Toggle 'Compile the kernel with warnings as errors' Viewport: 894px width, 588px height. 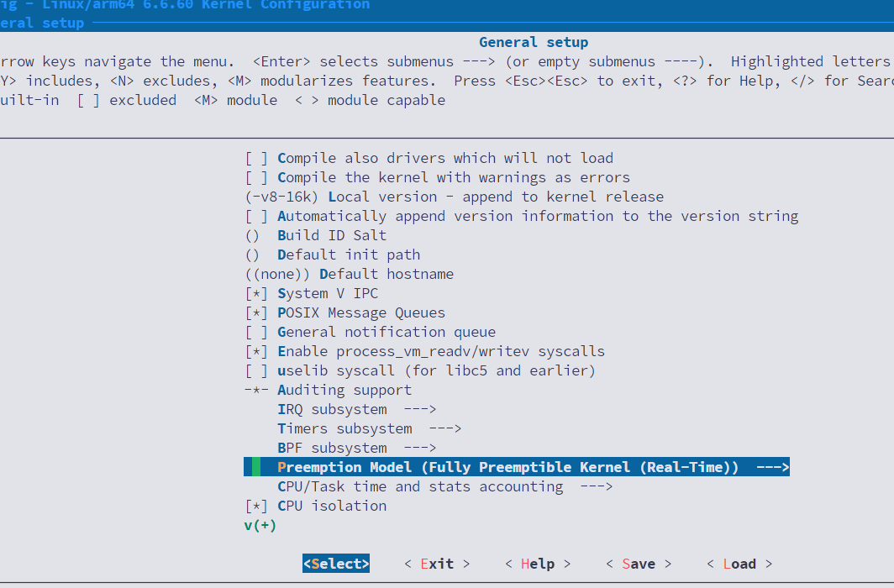point(256,177)
